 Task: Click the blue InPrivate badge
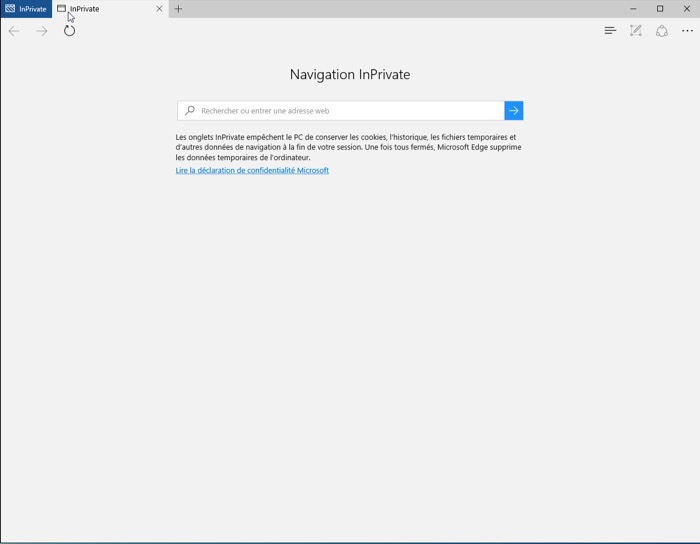(x=26, y=9)
